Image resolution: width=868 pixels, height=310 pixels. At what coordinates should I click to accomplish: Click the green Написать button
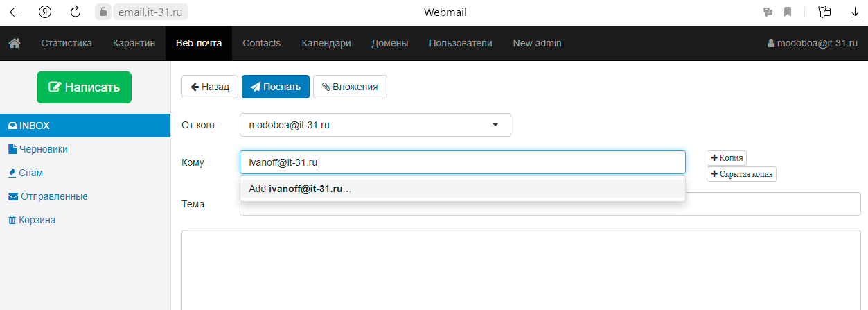[x=84, y=87]
